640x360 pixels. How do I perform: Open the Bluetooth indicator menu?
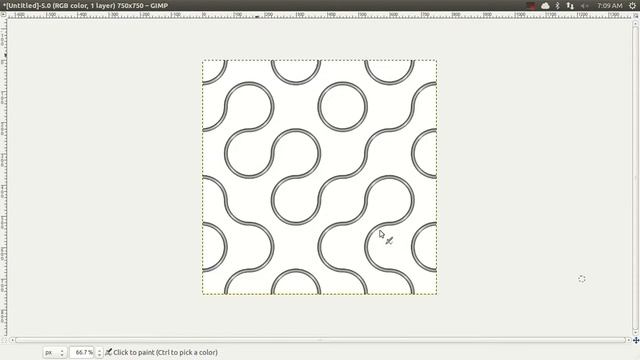pyautogui.click(x=558, y=6)
